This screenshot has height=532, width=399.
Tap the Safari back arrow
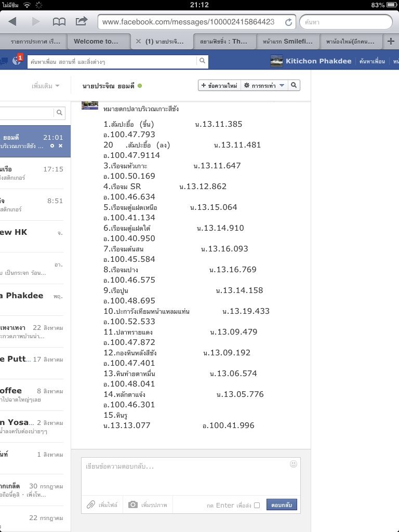click(12, 22)
